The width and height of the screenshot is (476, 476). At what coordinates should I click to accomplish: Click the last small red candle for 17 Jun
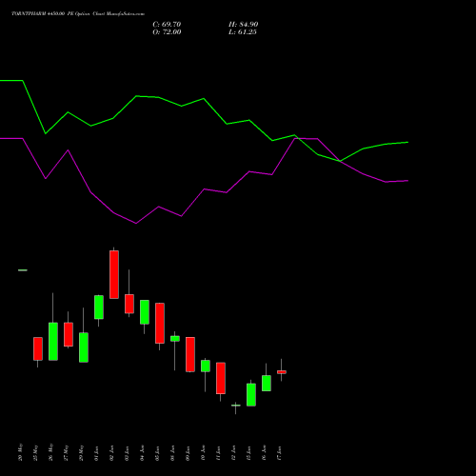[282, 372]
